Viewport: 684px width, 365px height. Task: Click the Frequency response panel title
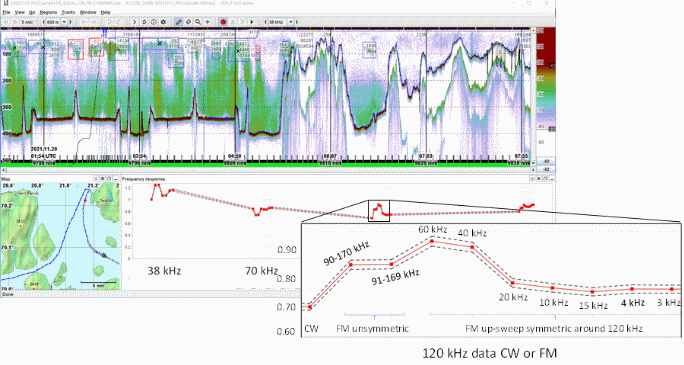143,179
